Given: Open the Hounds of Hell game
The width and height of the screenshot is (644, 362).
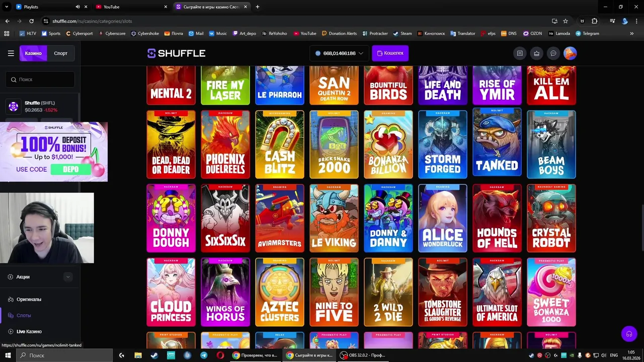Looking at the screenshot, I should pyautogui.click(x=497, y=218).
